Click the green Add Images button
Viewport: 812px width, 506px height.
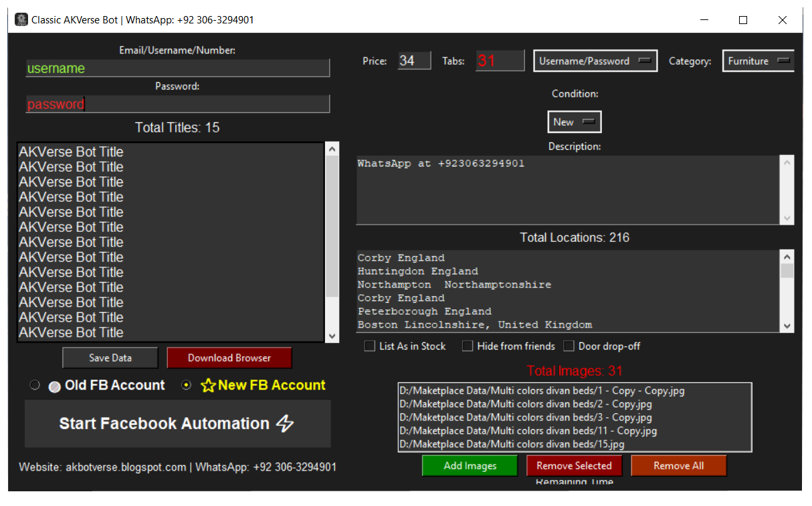coord(470,466)
